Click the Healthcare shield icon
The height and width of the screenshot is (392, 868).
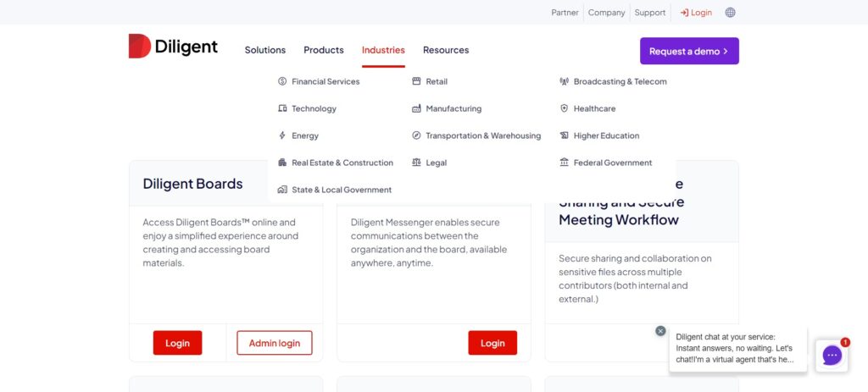[565, 108]
